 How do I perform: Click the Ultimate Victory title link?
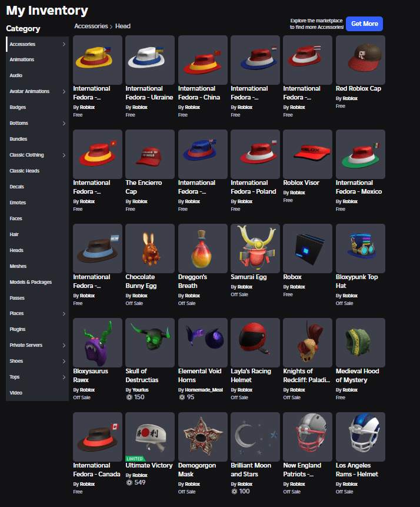pyautogui.click(x=149, y=465)
